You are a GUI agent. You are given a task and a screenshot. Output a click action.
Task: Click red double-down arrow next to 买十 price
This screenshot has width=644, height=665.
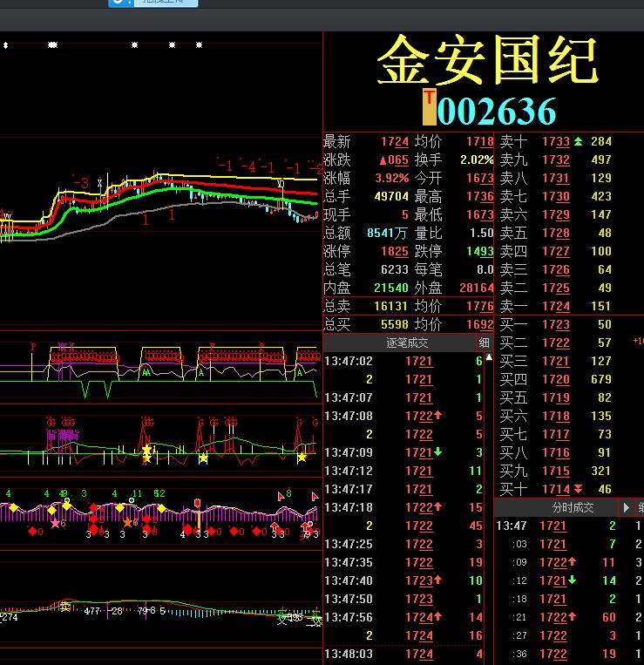(x=579, y=489)
